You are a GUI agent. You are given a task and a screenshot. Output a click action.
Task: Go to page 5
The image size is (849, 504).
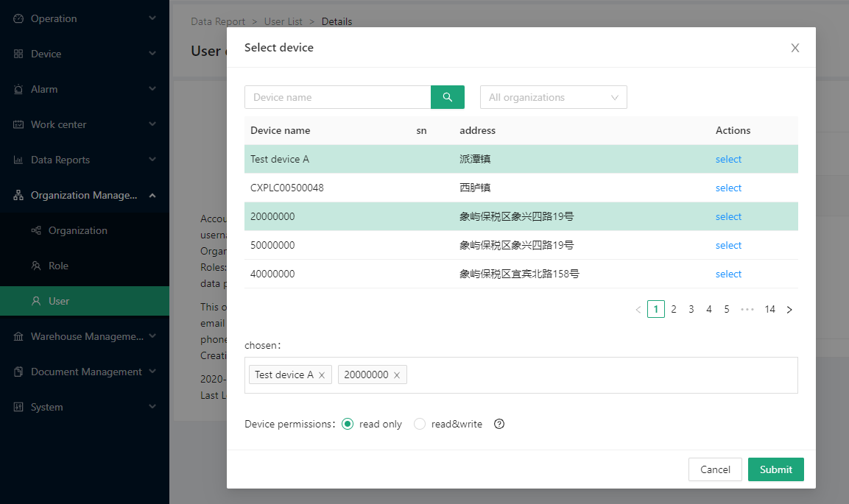point(727,309)
